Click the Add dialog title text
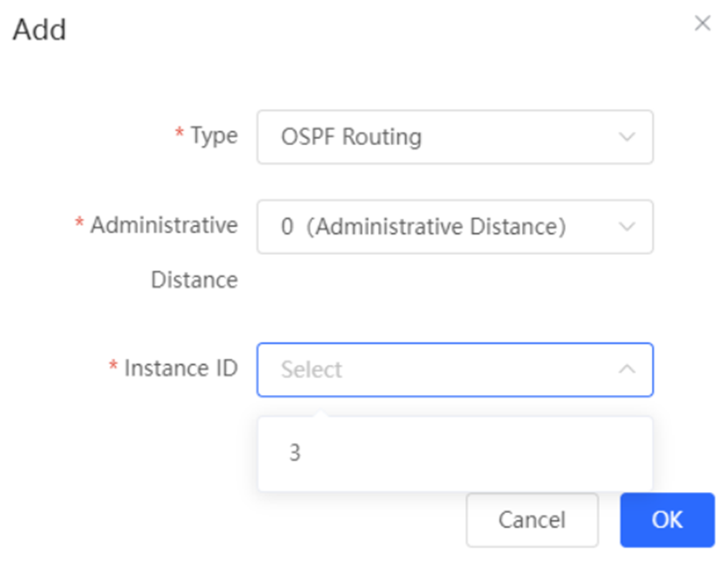728x568 pixels. tap(40, 30)
